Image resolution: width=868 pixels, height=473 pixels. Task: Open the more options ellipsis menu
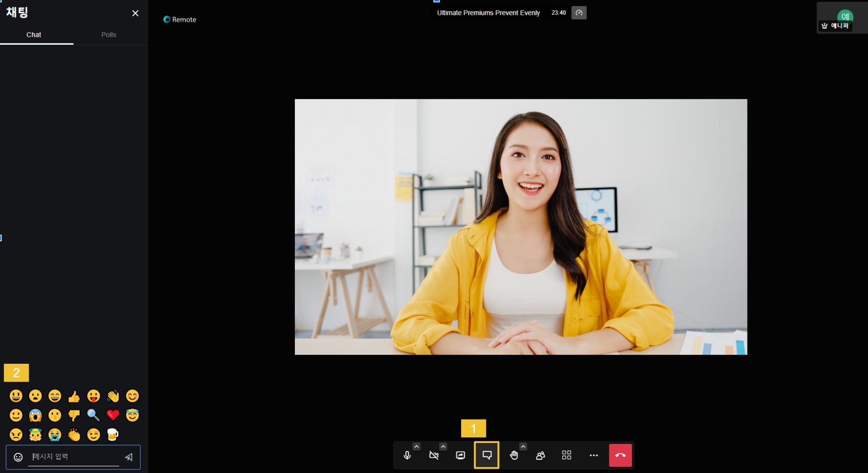(594, 455)
